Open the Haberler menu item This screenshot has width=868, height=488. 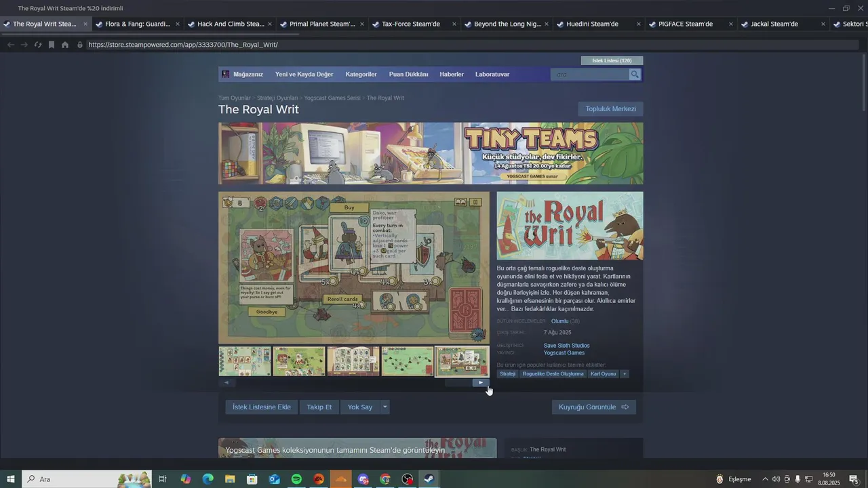point(452,75)
